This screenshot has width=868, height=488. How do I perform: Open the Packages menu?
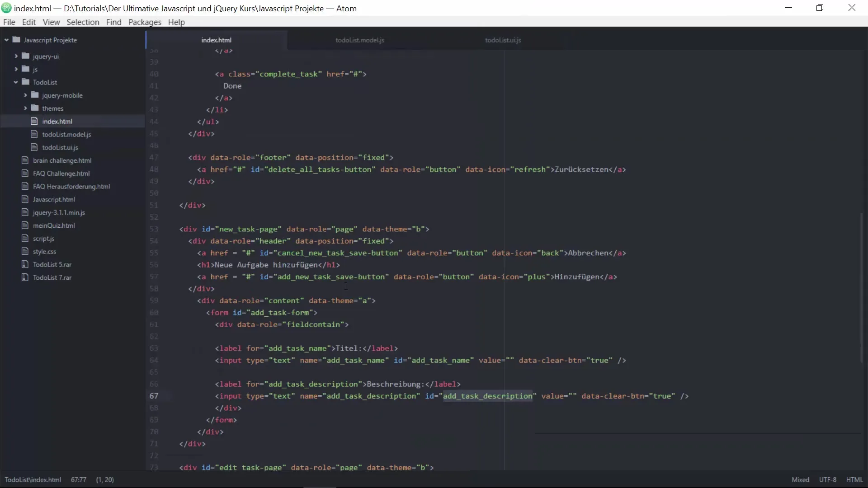point(145,22)
